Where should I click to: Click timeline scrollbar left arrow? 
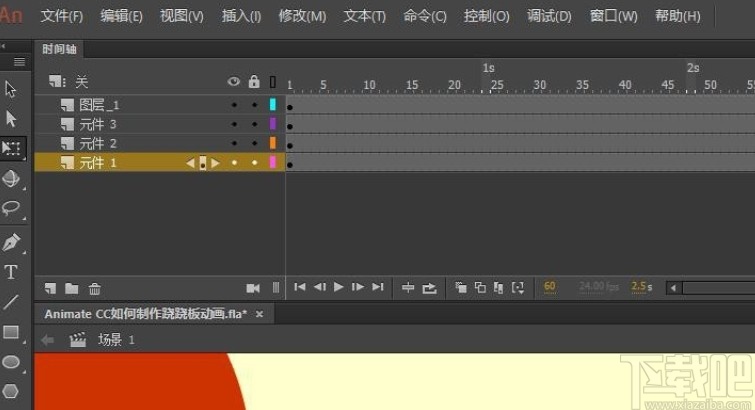coord(674,288)
